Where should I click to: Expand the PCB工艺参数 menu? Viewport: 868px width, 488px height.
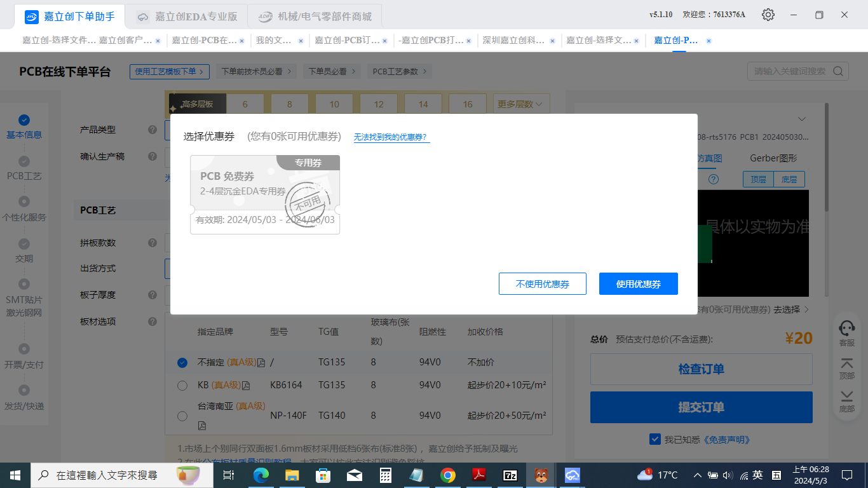(399, 72)
